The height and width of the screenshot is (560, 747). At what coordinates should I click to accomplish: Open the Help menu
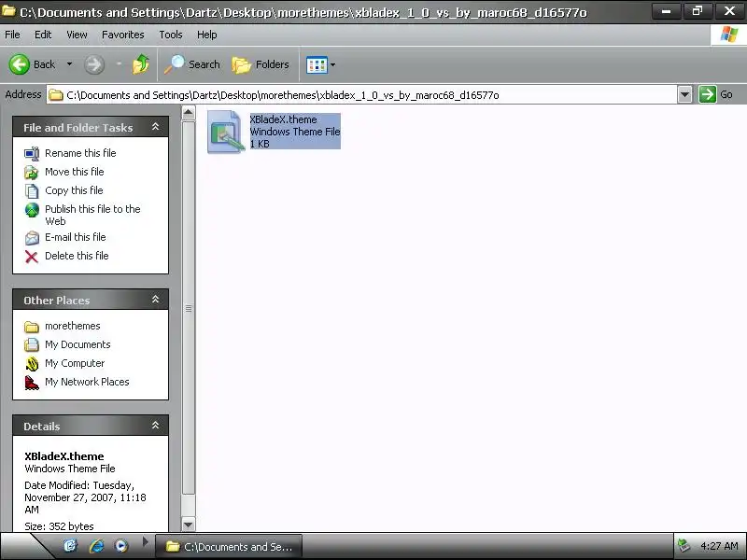pos(206,35)
